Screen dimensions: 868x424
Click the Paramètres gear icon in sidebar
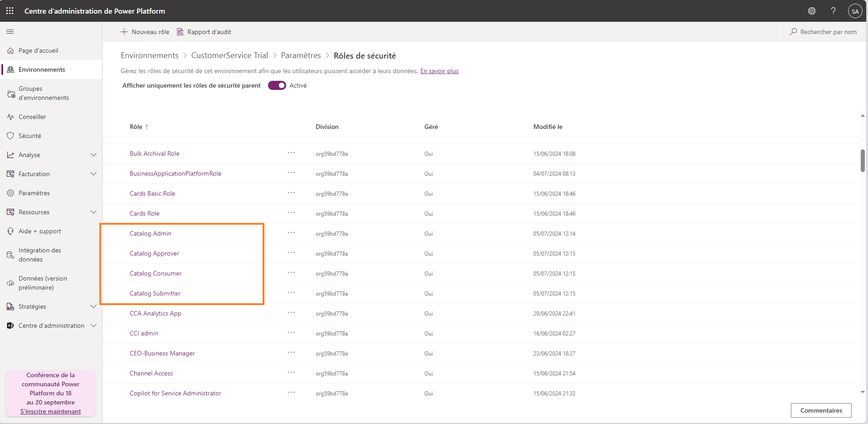click(10, 193)
